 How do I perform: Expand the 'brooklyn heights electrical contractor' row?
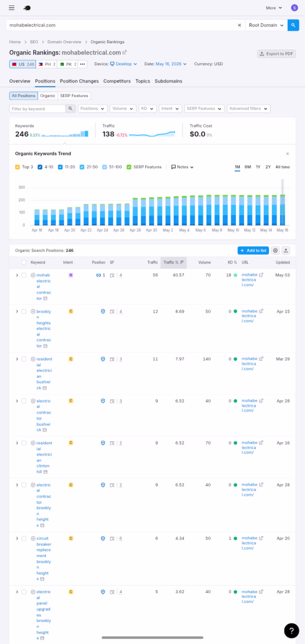(x=17, y=311)
